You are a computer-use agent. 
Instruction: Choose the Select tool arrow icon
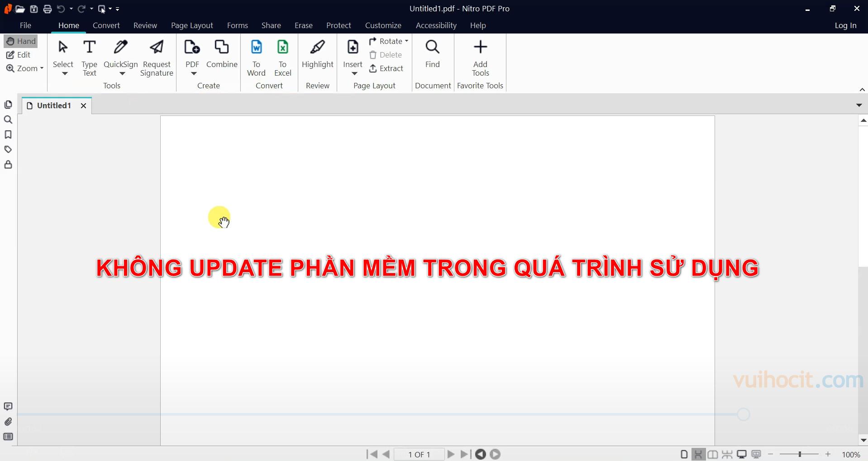(63, 47)
